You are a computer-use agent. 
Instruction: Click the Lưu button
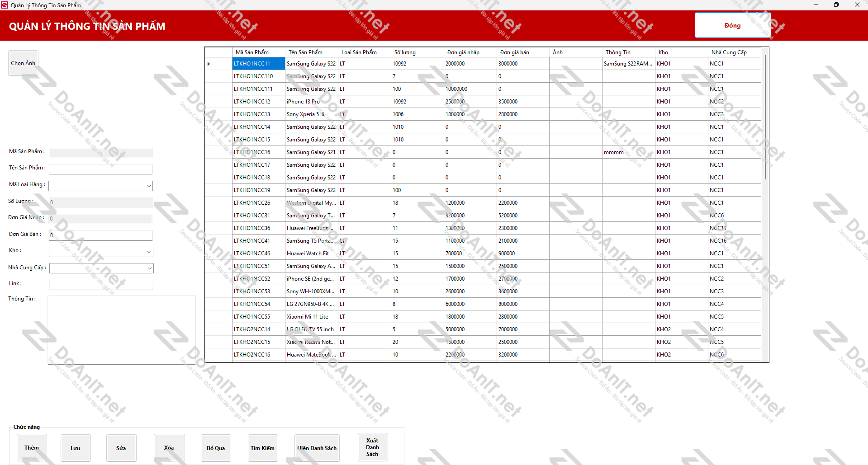click(76, 448)
